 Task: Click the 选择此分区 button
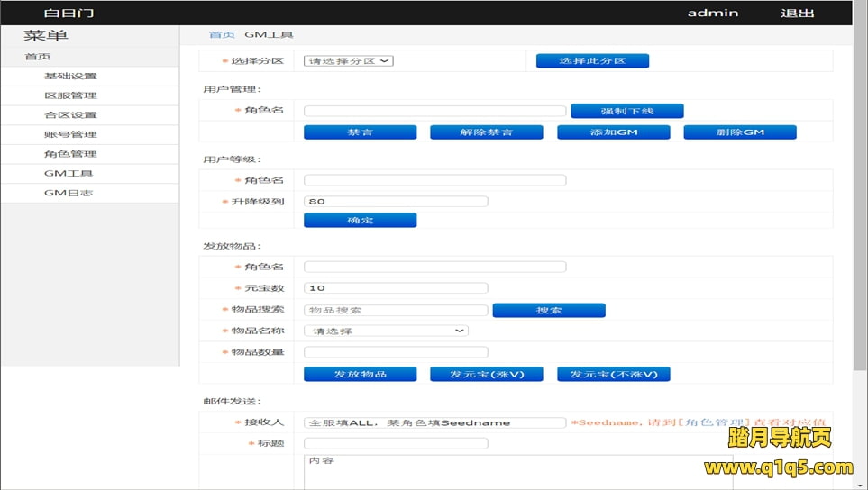(x=592, y=61)
